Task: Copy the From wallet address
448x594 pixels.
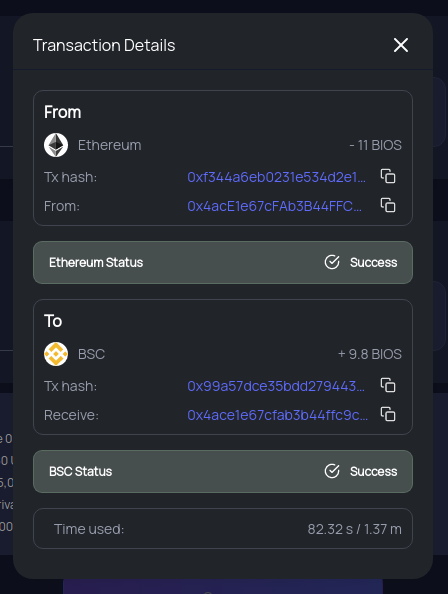Action: point(388,205)
